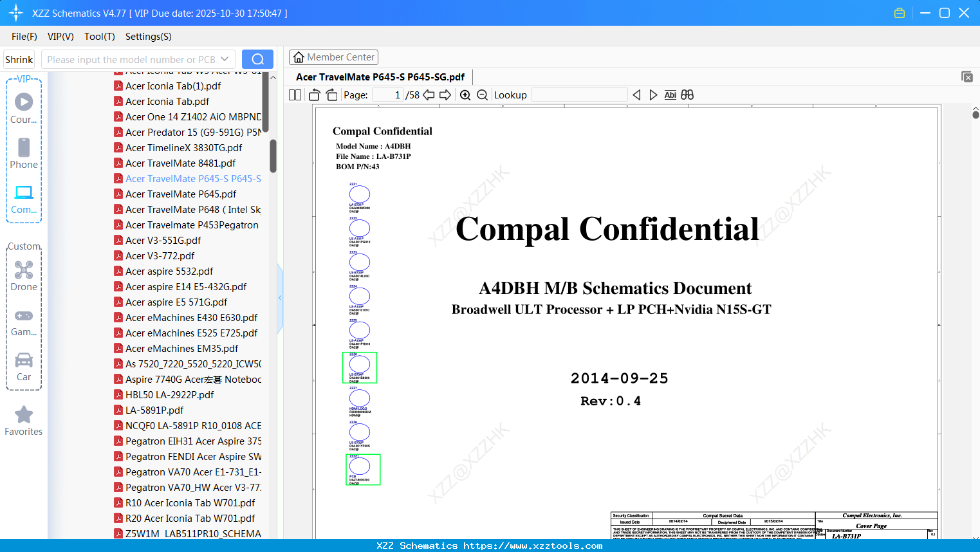
Task: Click the file list vertical scrollbar
Action: (x=273, y=156)
